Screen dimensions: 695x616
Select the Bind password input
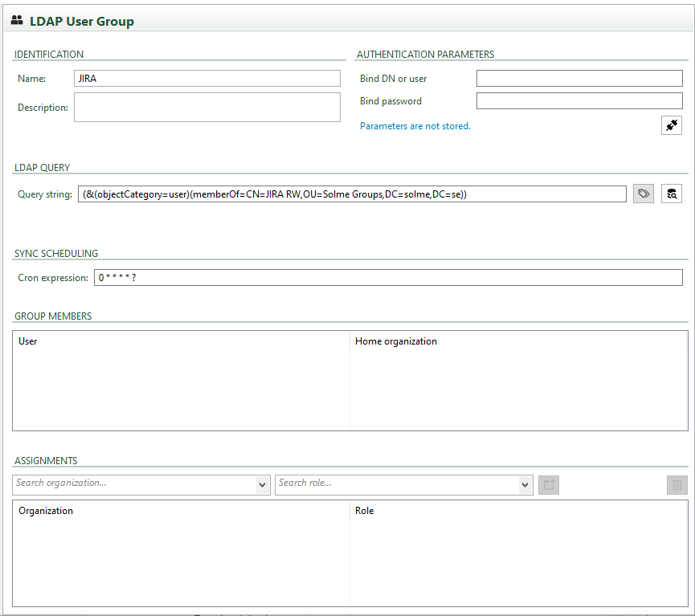coord(578,101)
